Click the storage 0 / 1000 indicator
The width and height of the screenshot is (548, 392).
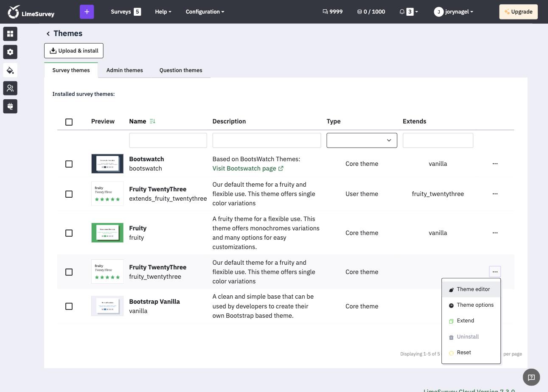[371, 12]
